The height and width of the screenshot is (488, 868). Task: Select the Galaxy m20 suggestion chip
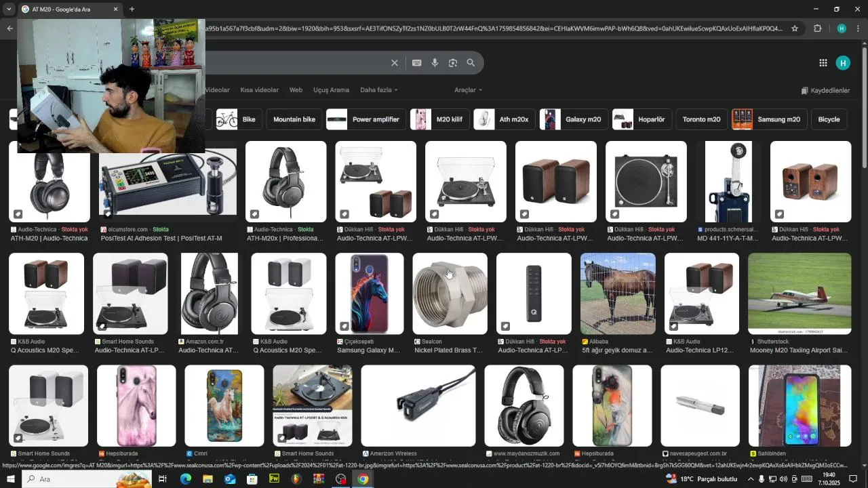pos(574,119)
